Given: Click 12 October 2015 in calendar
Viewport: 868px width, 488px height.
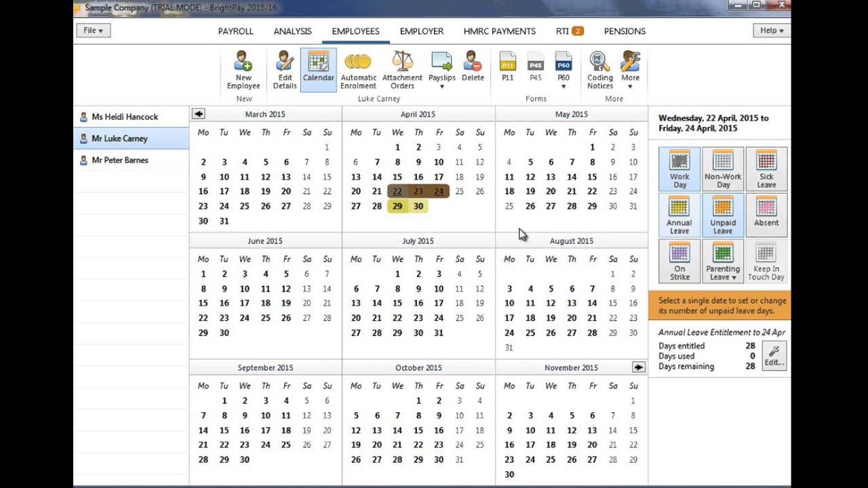Looking at the screenshot, I should click(x=356, y=430).
